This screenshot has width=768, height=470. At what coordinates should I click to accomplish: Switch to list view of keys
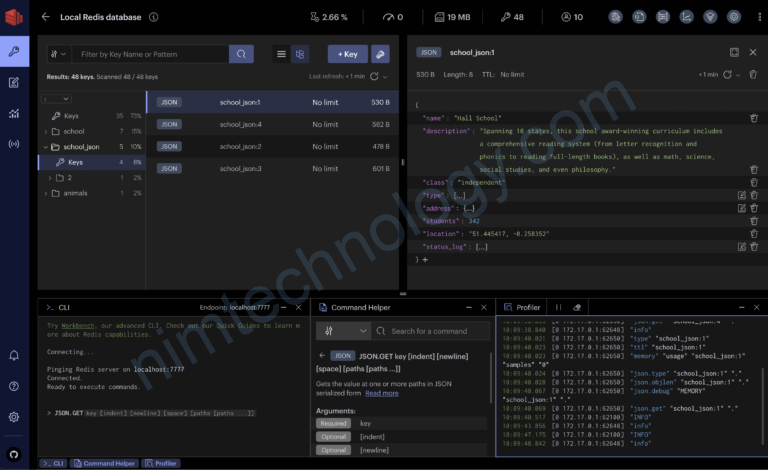[x=281, y=54]
